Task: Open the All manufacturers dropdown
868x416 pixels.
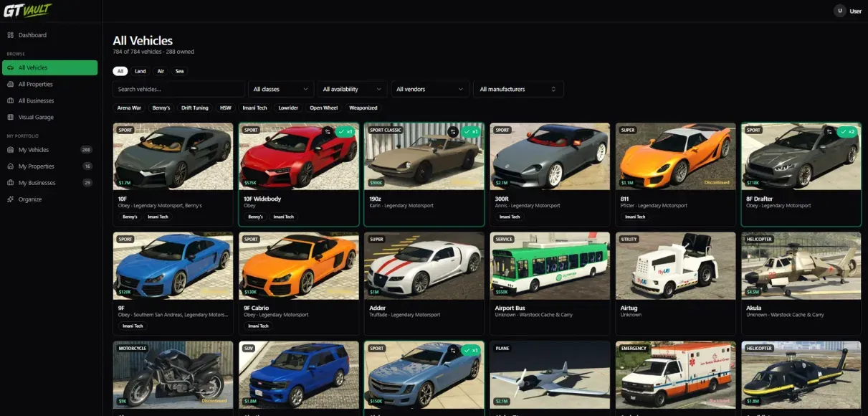Action: (x=518, y=89)
